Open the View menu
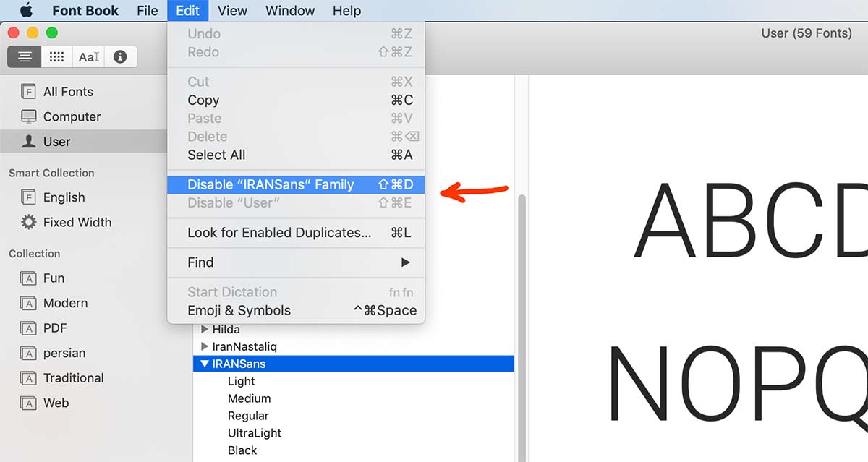Image resolution: width=868 pixels, height=462 pixels. pos(232,11)
